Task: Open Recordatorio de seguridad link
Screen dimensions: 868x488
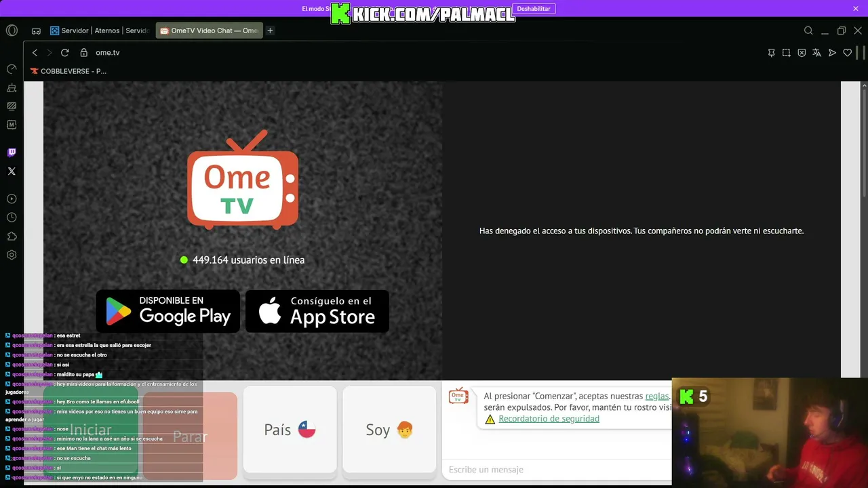Action: (549, 419)
